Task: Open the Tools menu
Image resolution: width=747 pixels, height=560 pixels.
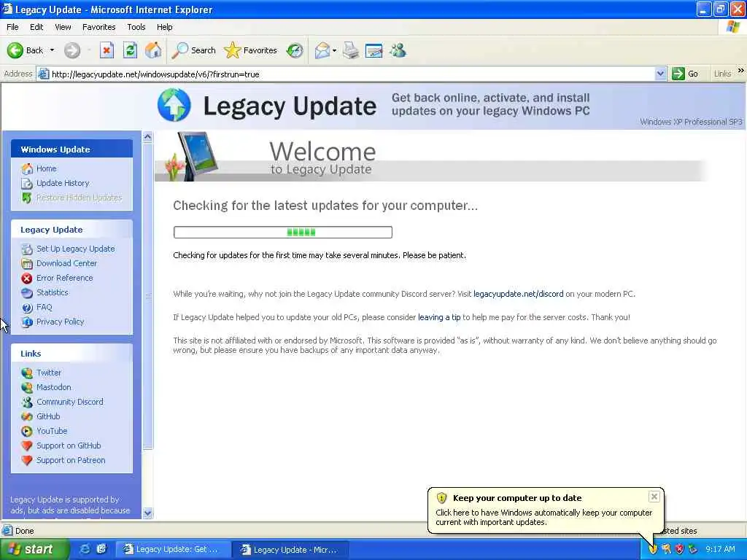Action: point(136,27)
